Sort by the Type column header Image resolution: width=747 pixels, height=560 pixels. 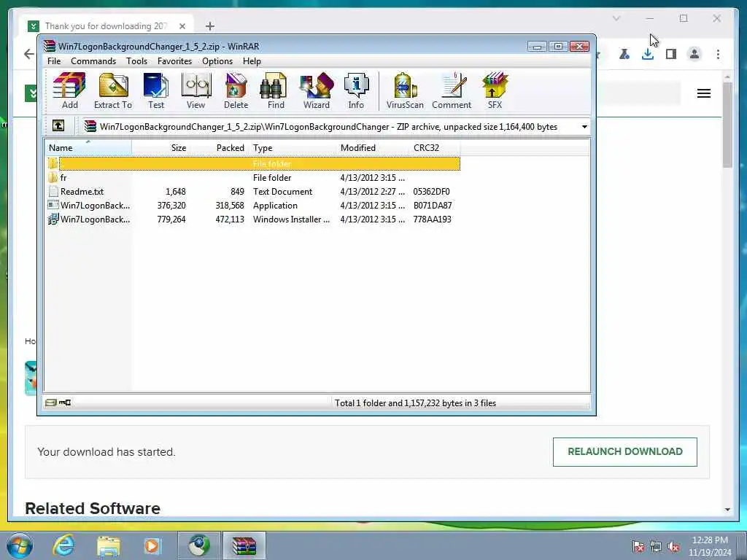tap(293, 147)
